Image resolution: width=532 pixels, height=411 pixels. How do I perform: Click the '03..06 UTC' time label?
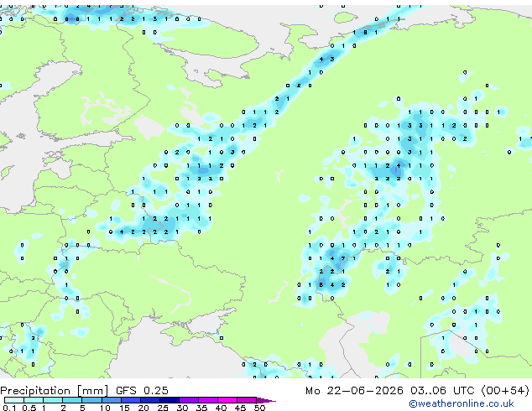point(442,390)
